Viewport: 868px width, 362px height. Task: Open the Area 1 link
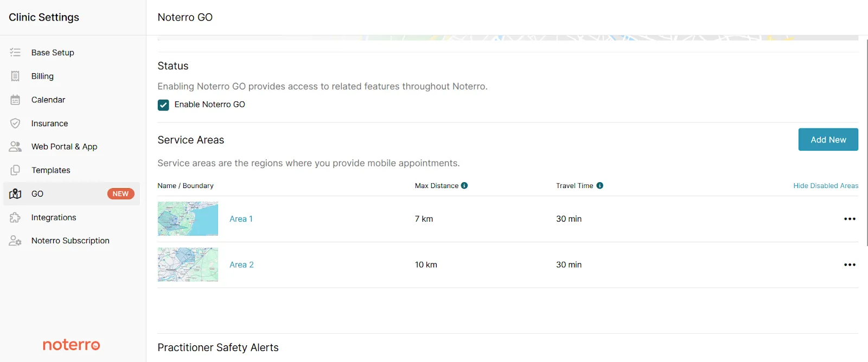241,219
